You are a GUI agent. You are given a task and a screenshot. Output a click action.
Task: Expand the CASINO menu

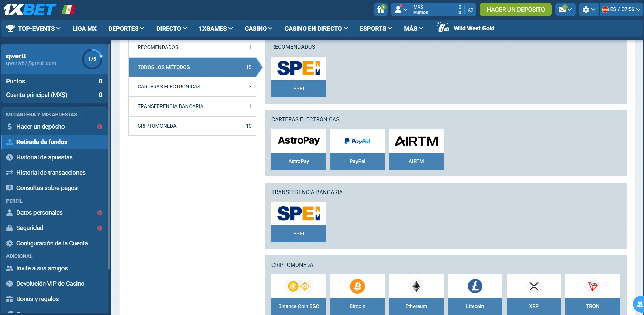point(258,29)
